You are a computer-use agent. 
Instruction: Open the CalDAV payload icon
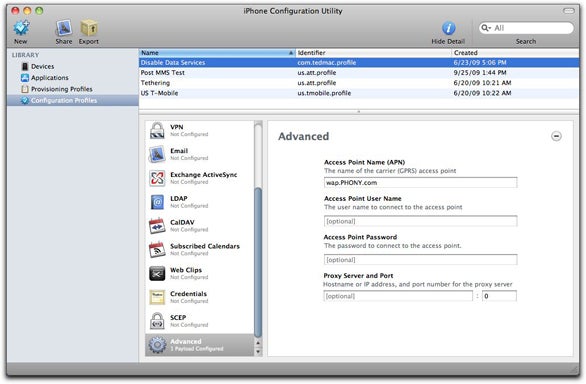157,226
